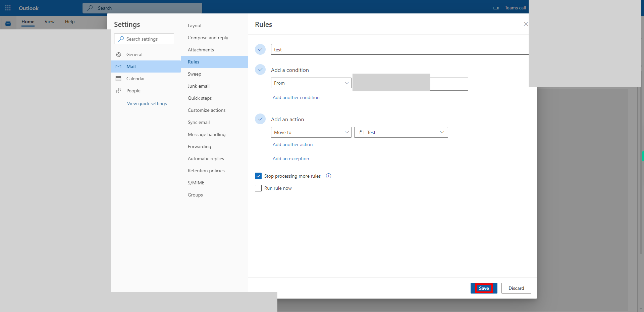The width and height of the screenshot is (644, 312).
Task: Click the Outlook top Search box
Action: (x=142, y=8)
